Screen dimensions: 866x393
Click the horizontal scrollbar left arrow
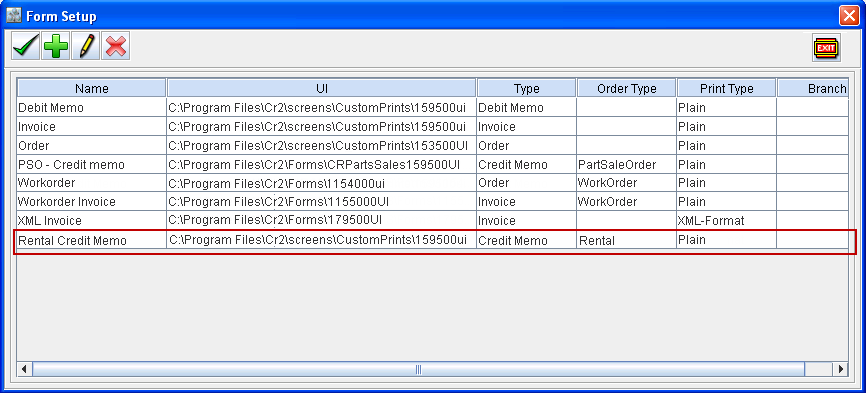[x=24, y=369]
